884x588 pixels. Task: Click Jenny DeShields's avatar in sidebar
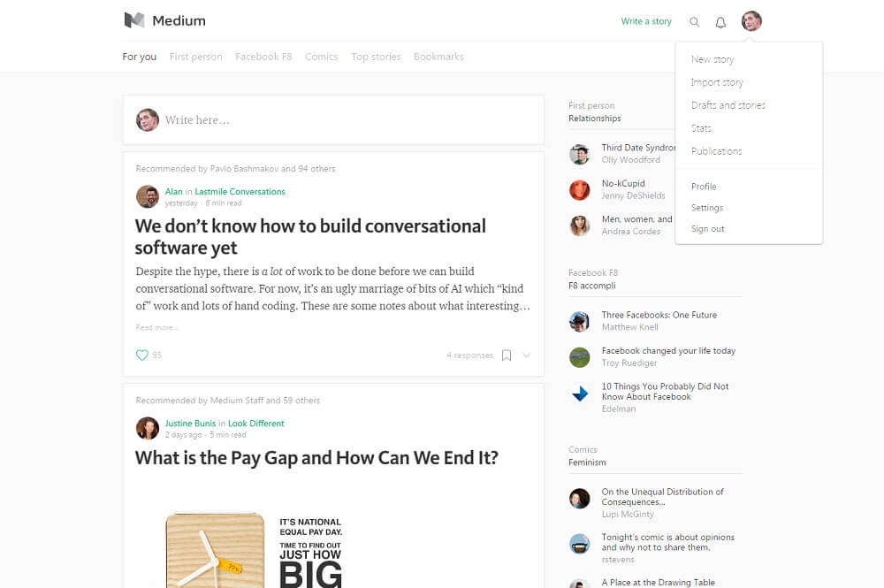(580, 190)
